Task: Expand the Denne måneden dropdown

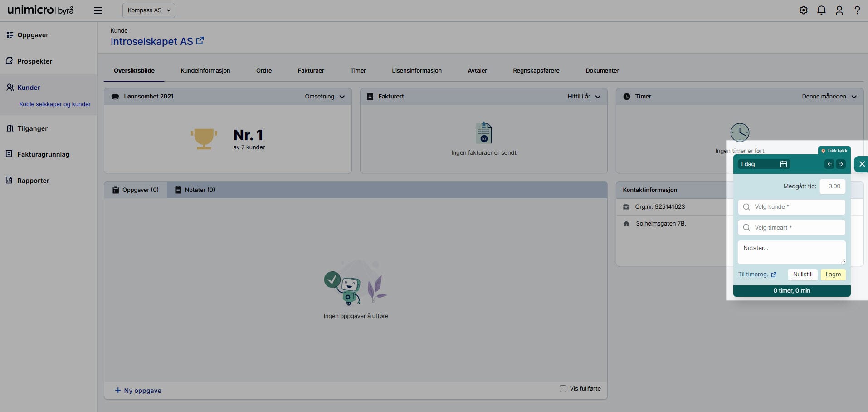Action: click(x=829, y=97)
